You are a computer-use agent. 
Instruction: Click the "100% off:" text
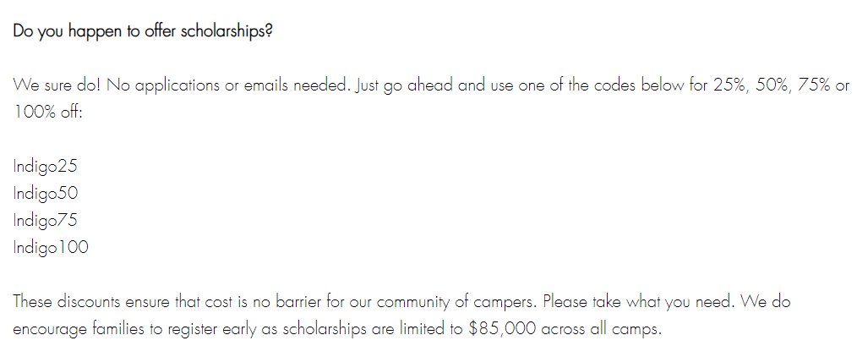click(x=47, y=113)
